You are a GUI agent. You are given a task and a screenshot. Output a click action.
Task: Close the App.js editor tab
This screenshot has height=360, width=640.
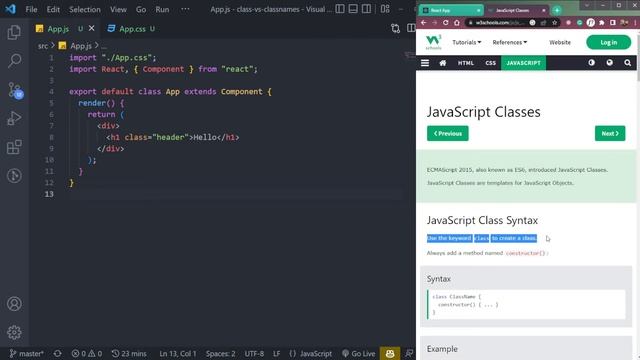click(x=91, y=28)
